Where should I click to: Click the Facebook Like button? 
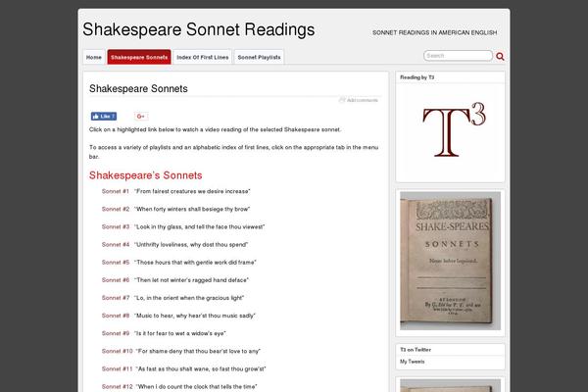click(102, 117)
